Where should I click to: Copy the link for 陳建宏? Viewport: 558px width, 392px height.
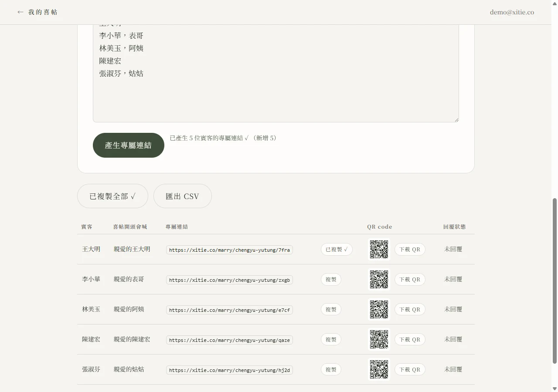331,340
